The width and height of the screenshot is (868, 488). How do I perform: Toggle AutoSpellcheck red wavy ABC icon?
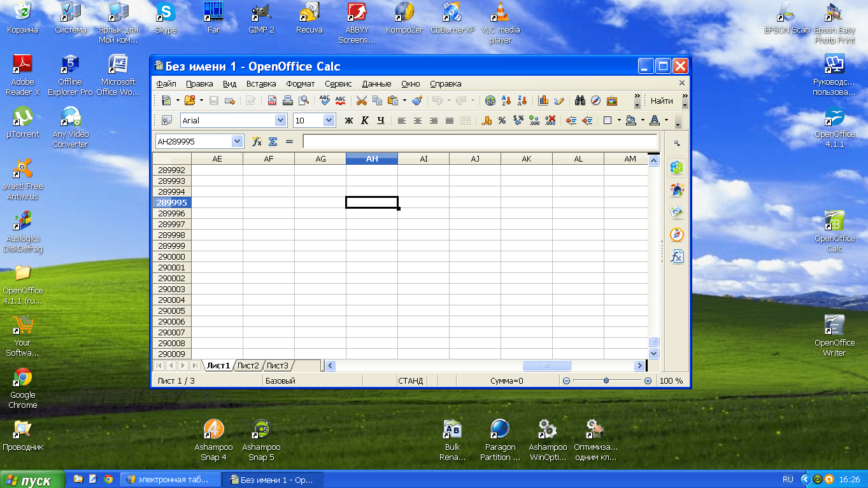340,101
